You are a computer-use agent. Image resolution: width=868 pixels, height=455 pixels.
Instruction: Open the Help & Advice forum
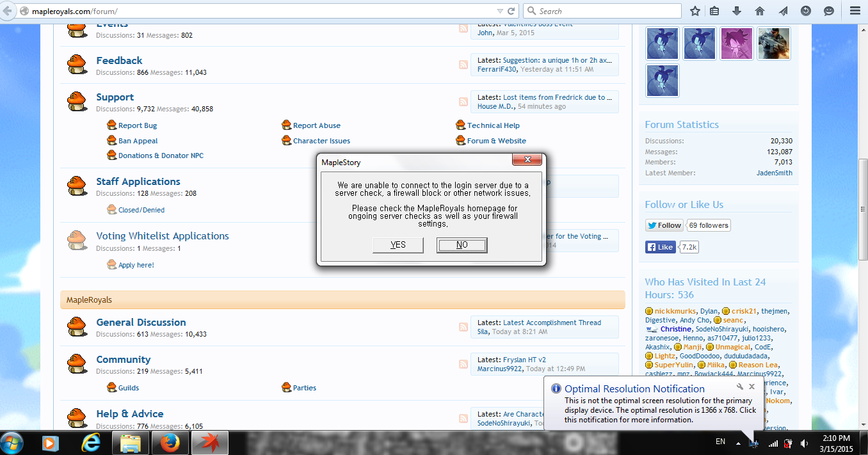tap(130, 414)
